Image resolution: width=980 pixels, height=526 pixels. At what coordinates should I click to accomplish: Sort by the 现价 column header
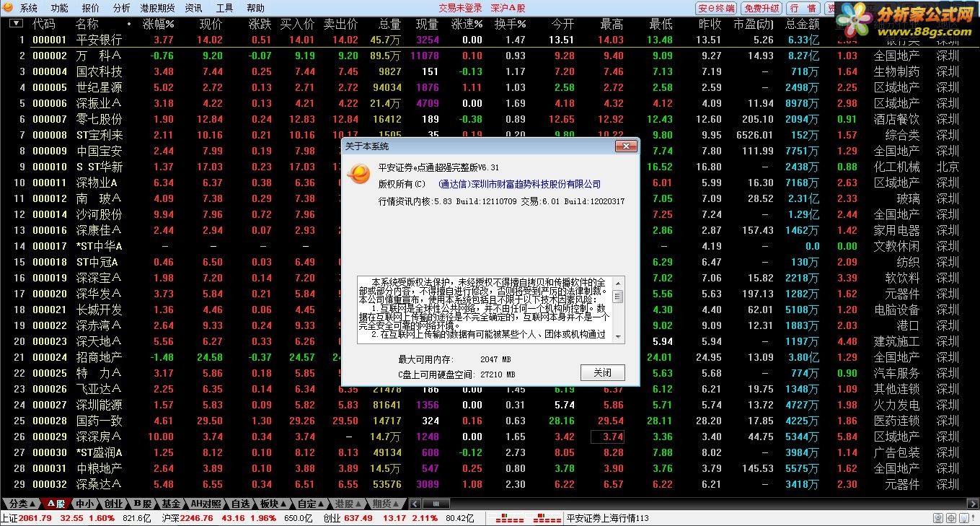pyautogui.click(x=211, y=24)
